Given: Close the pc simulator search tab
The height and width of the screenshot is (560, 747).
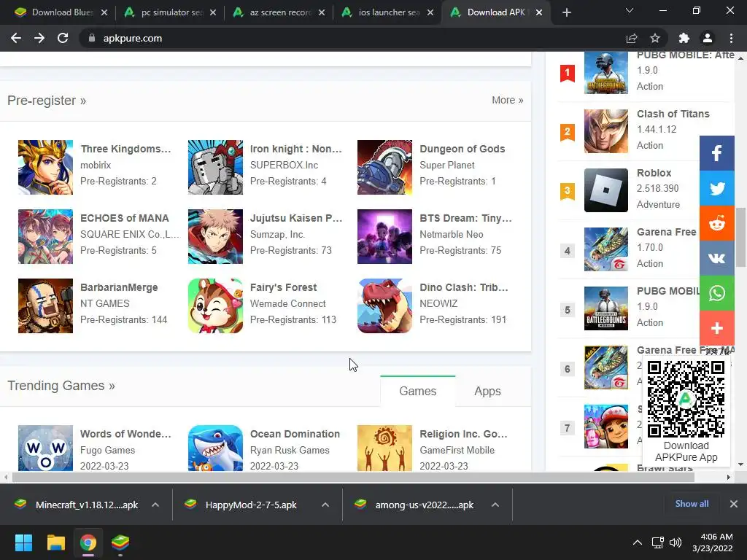Looking at the screenshot, I should [x=213, y=12].
